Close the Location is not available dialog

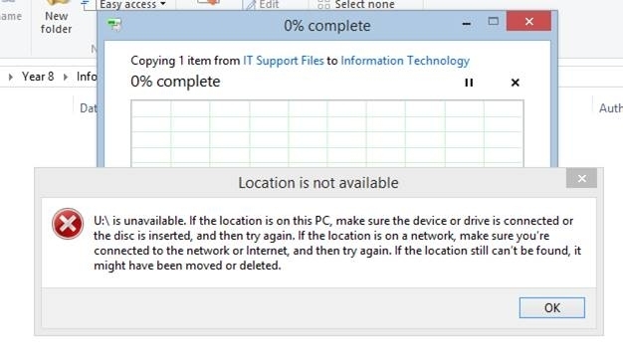pos(581,178)
